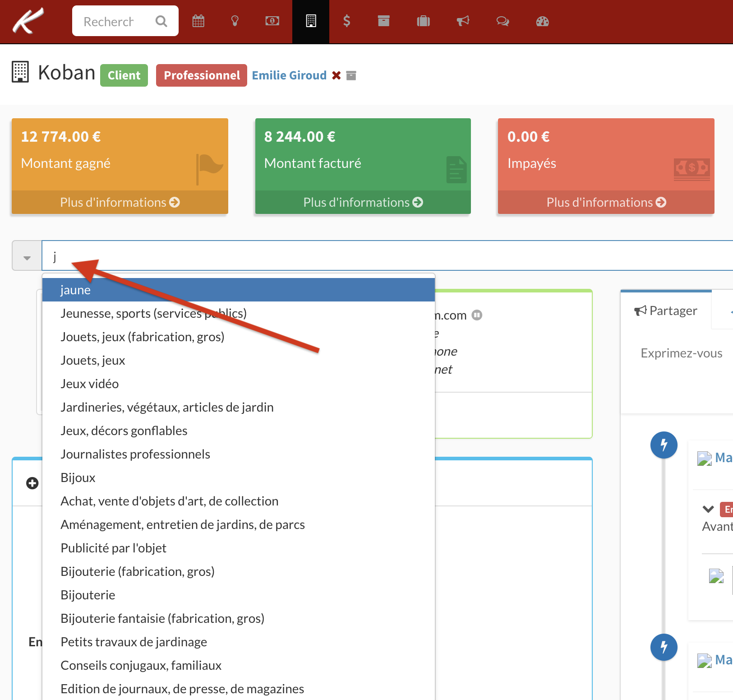Select Jeux vidéo suggestion
This screenshot has height=700, width=733.
tap(239, 384)
